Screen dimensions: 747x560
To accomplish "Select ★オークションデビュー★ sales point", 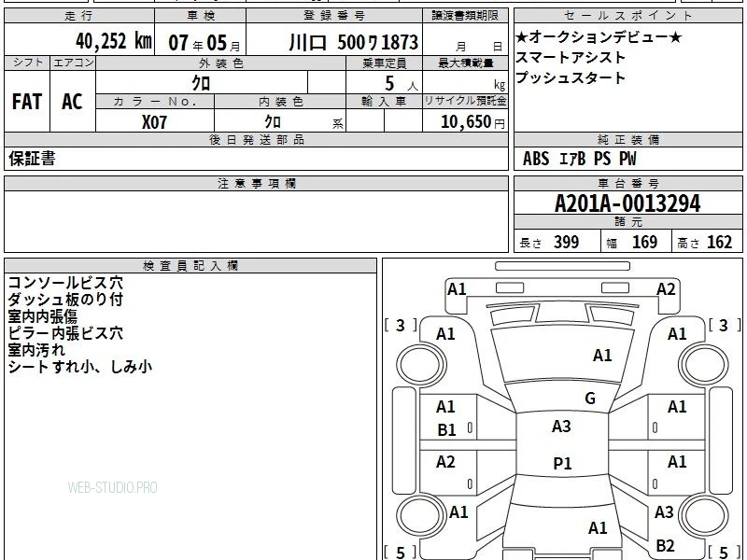I will point(599,36).
